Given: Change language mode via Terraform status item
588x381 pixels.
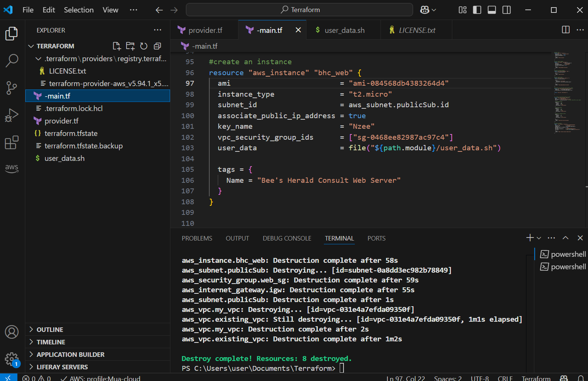Looking at the screenshot, I should click(x=536, y=378).
